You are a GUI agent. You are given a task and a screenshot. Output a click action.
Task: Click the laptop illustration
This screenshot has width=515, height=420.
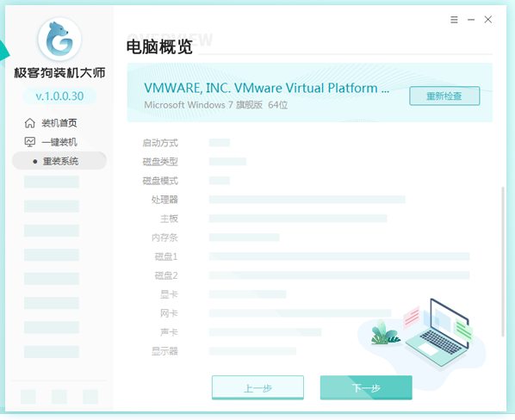coord(438,332)
